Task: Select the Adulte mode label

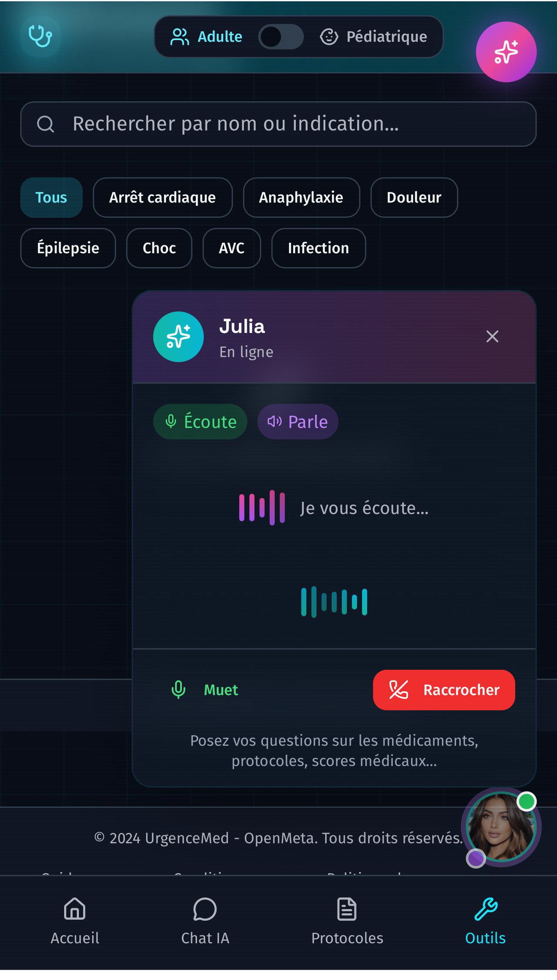Action: [x=207, y=37]
